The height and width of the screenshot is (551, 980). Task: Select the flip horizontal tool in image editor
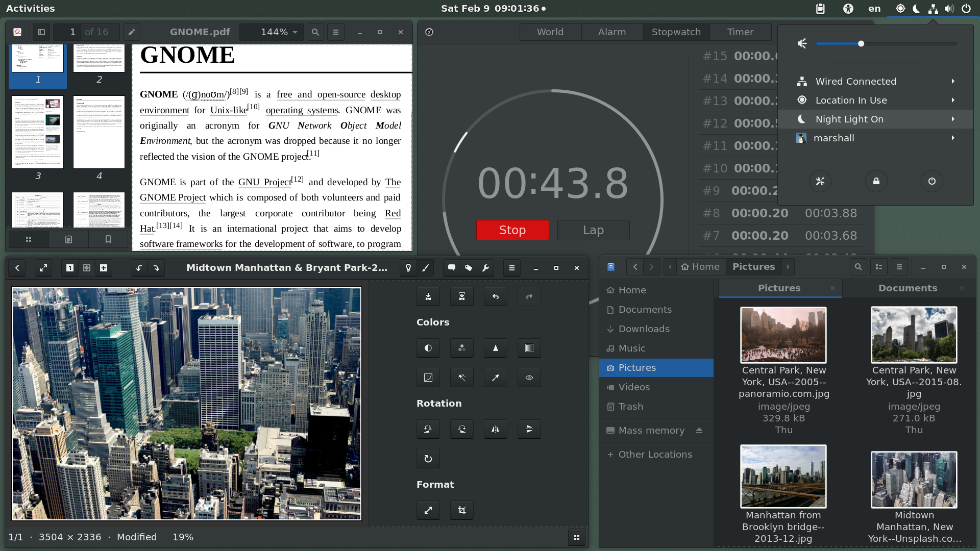point(496,429)
